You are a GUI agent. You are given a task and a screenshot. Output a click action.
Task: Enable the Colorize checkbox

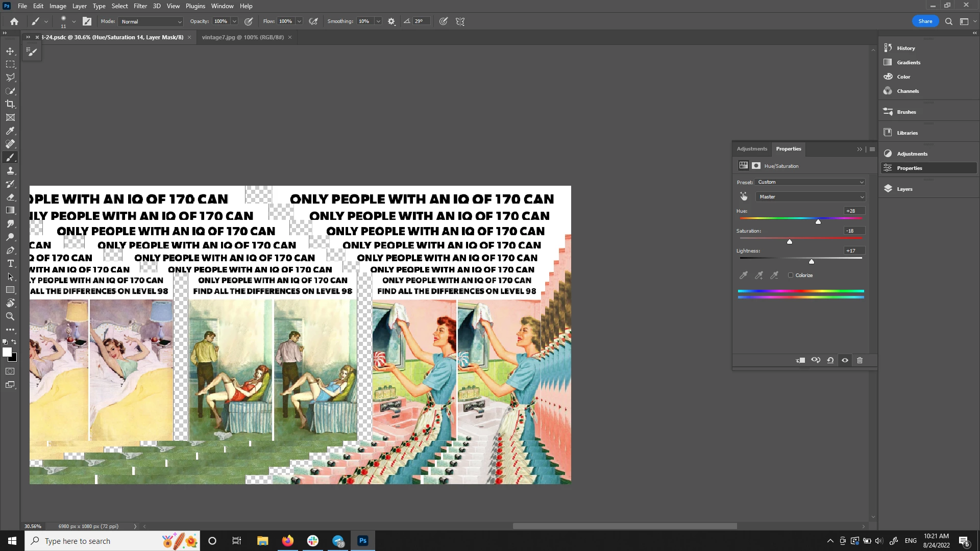(x=791, y=275)
